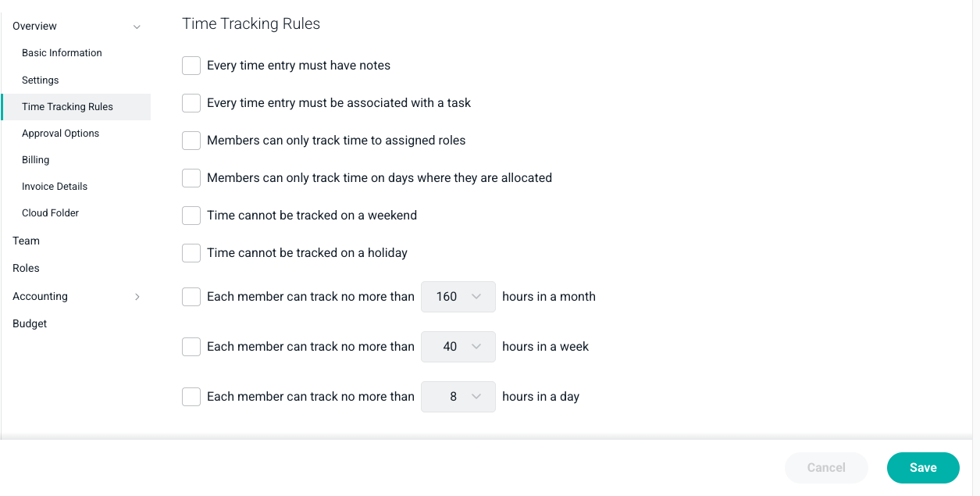Enable 'Time cannot be tracked on a weekend'
Screen dimensions: 980x496
click(x=191, y=216)
